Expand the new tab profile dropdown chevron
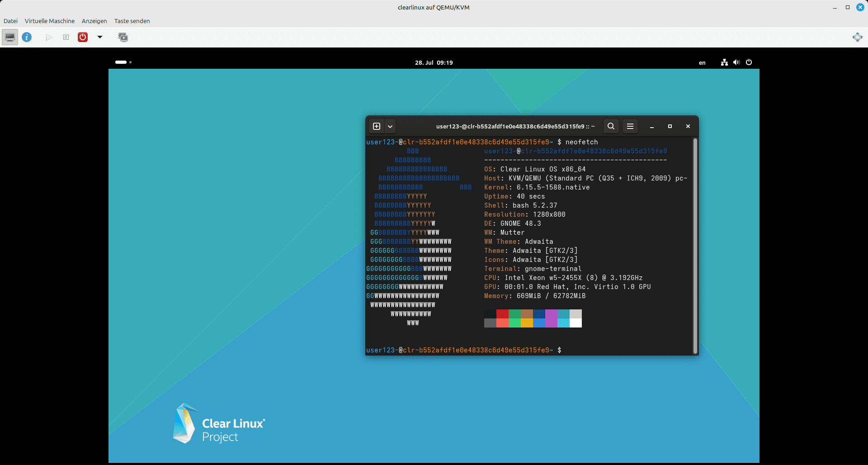 pos(390,126)
